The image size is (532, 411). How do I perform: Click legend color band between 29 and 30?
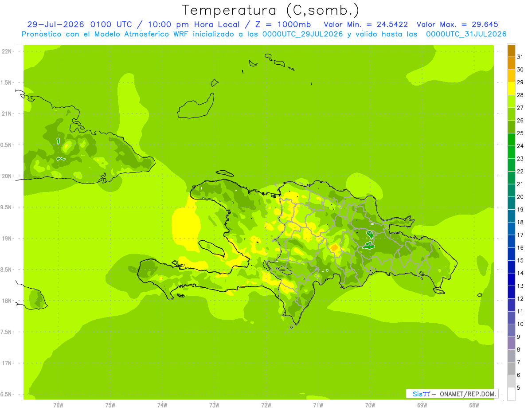(511, 76)
